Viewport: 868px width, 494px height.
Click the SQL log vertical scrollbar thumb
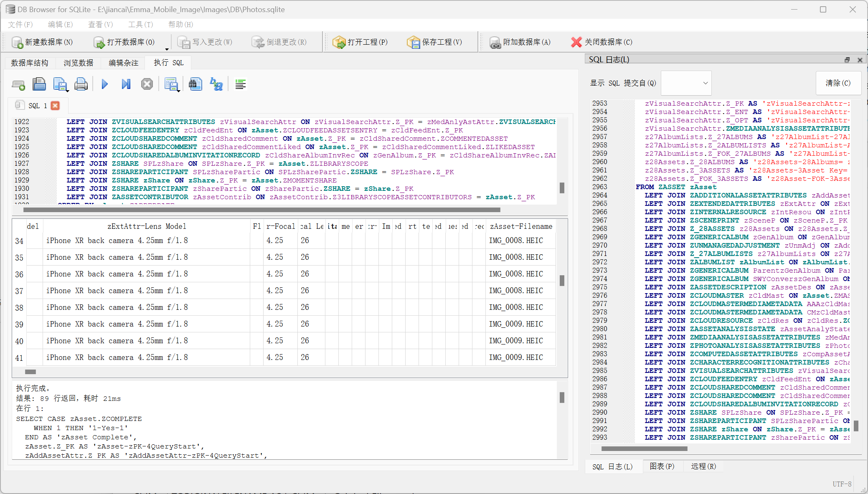(x=856, y=426)
